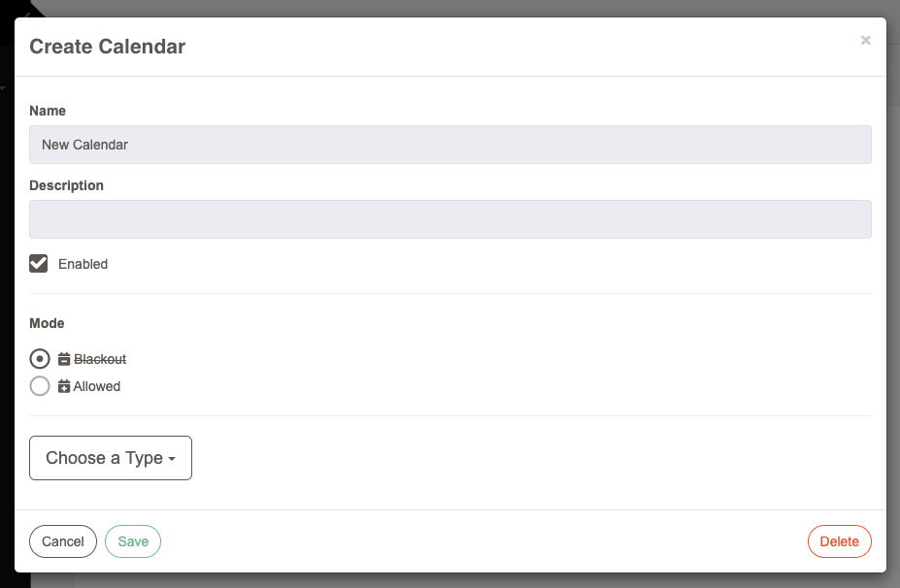This screenshot has height=588, width=900.
Task: Click the Allowed calendar-plus icon
Action: pos(64,386)
